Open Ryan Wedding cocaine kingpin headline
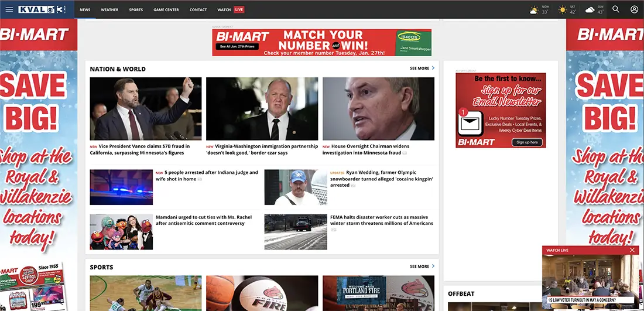The image size is (644, 311). (382, 179)
